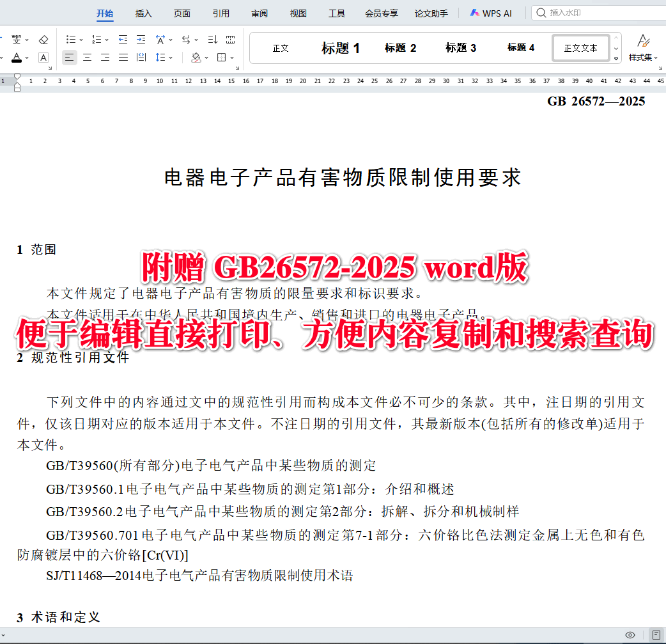Apply a bulleted list
The height and width of the screenshot is (644, 666).
70,40
